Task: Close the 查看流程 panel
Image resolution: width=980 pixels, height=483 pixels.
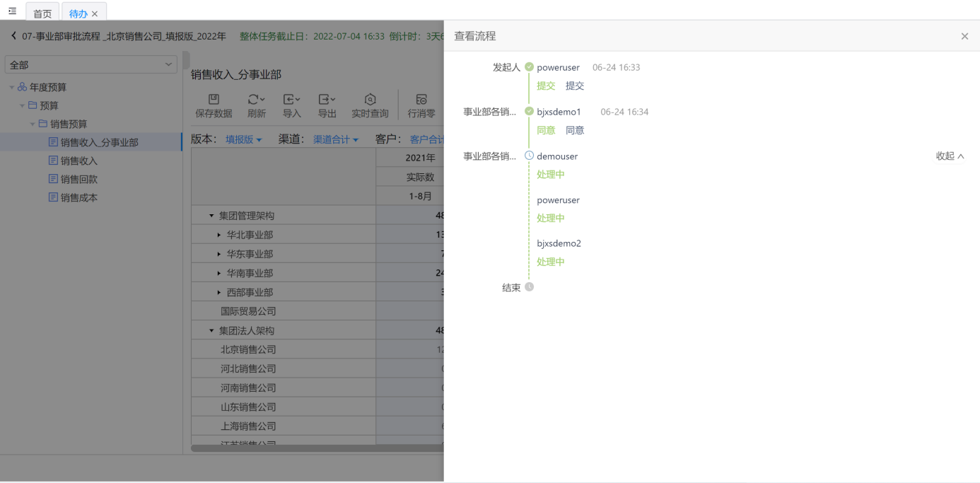Action: 964,36
